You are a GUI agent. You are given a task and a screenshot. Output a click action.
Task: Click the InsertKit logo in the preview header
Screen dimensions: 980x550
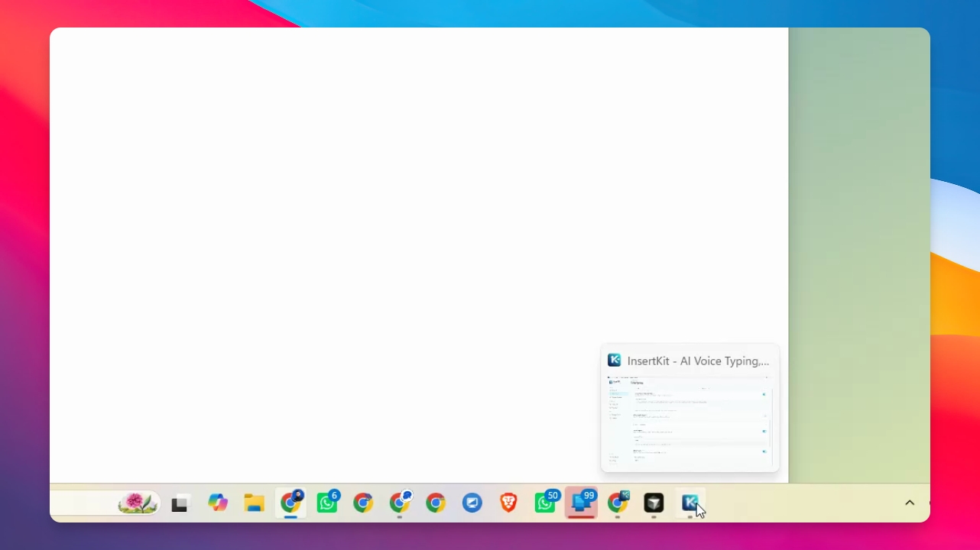[x=614, y=361]
